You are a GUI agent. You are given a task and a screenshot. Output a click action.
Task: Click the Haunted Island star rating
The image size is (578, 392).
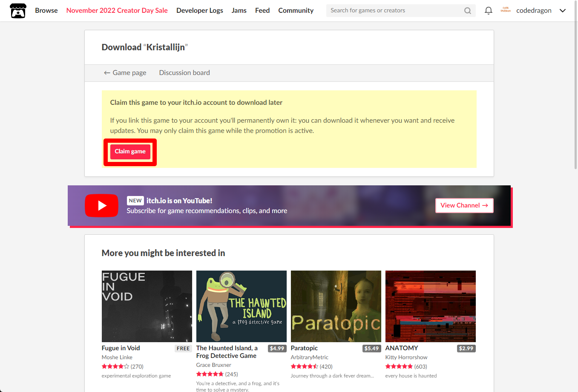click(210, 374)
